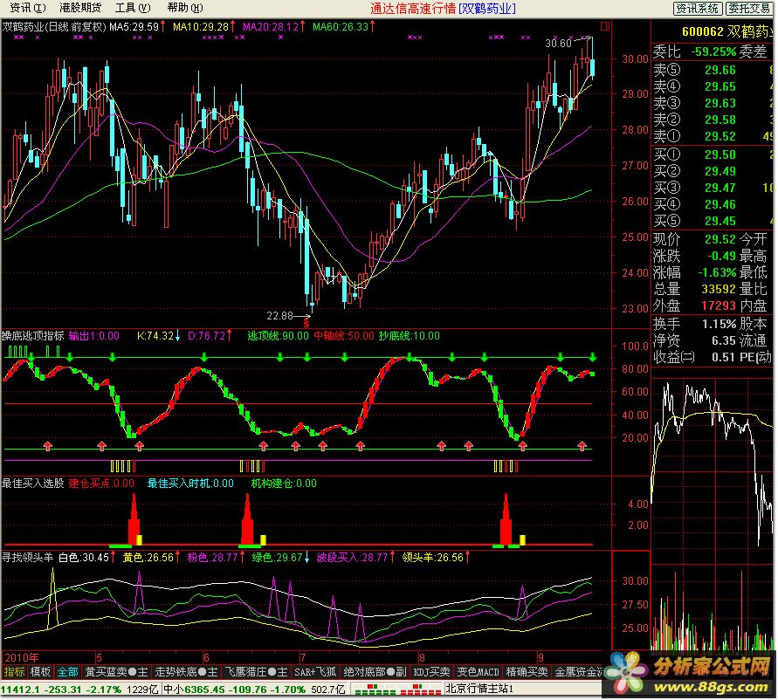Viewport: 778px width, 700px height.
Task: Click the small red window icon on chart
Action: point(605,26)
